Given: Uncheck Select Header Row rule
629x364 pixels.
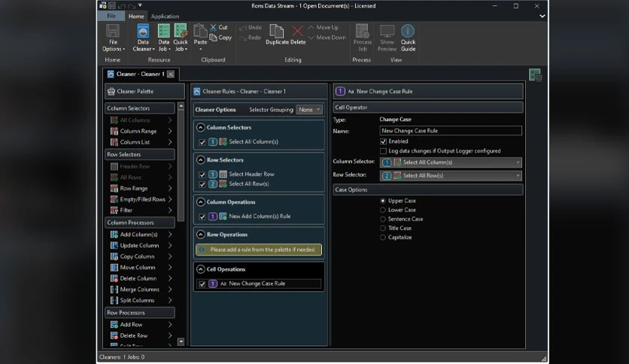Looking at the screenshot, I should point(202,174).
